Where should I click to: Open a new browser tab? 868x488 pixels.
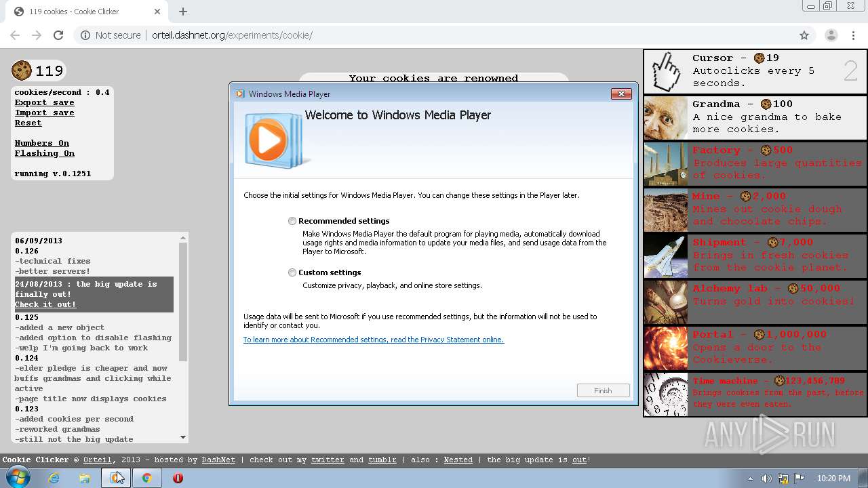[182, 12]
